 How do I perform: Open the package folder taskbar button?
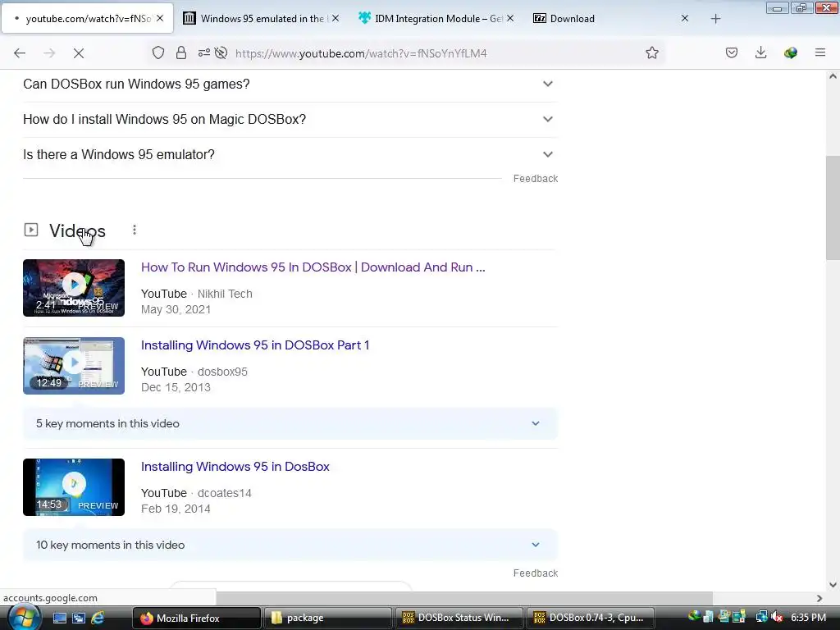(328, 619)
